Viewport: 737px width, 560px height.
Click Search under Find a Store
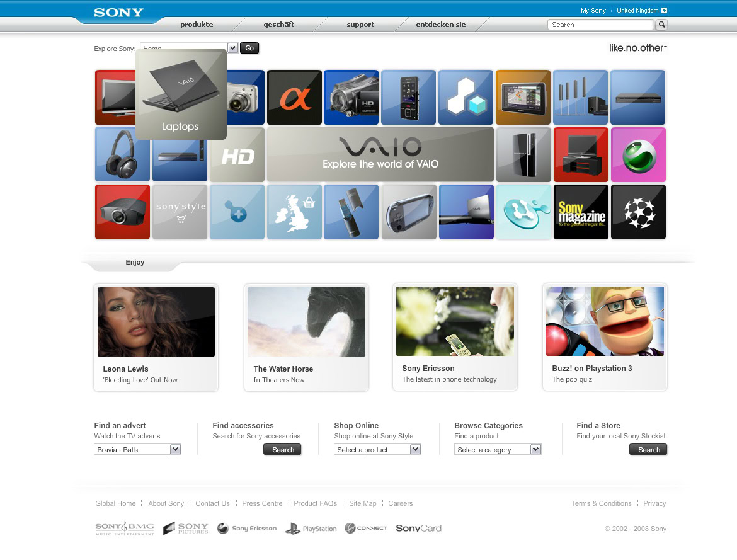[649, 450]
